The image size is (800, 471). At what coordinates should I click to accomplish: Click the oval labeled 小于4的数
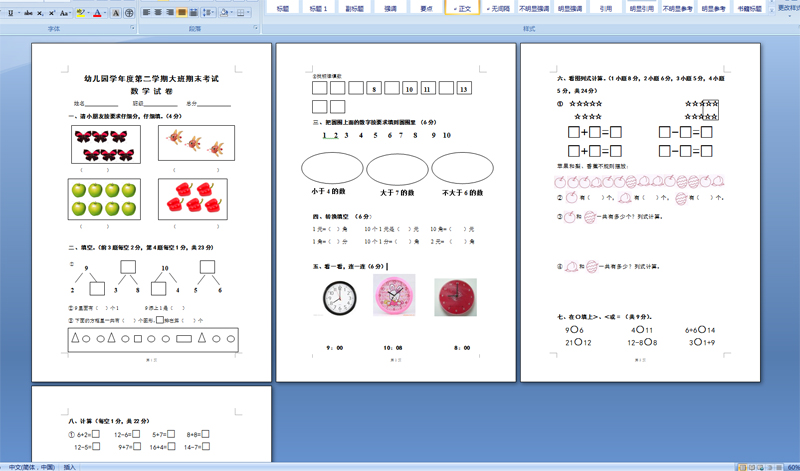click(x=332, y=168)
